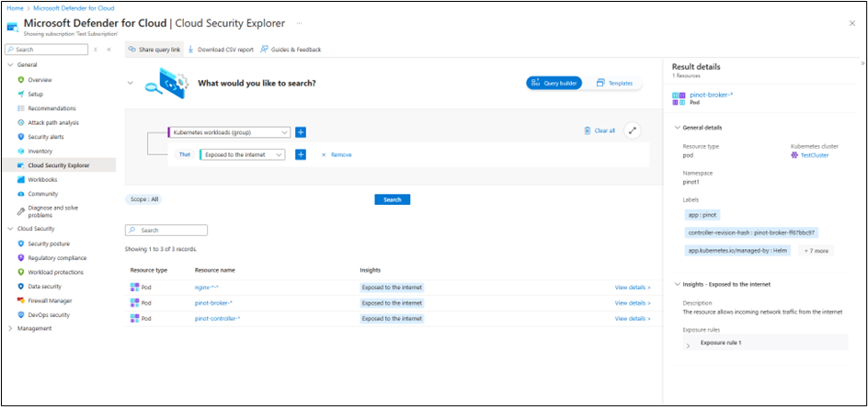Switch to the Templates view
868x407 pixels.
(x=615, y=83)
